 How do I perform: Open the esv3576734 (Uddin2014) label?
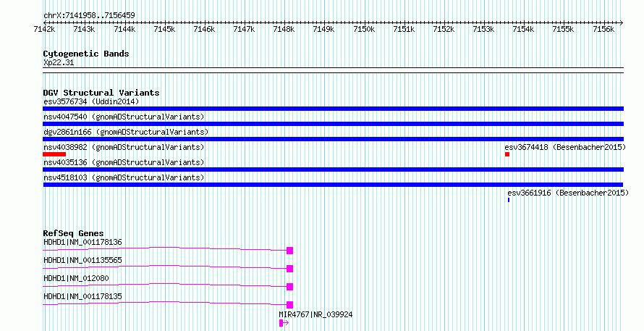(91, 101)
